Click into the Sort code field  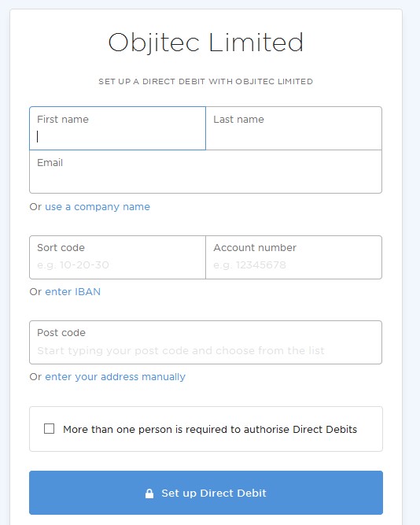(117, 257)
